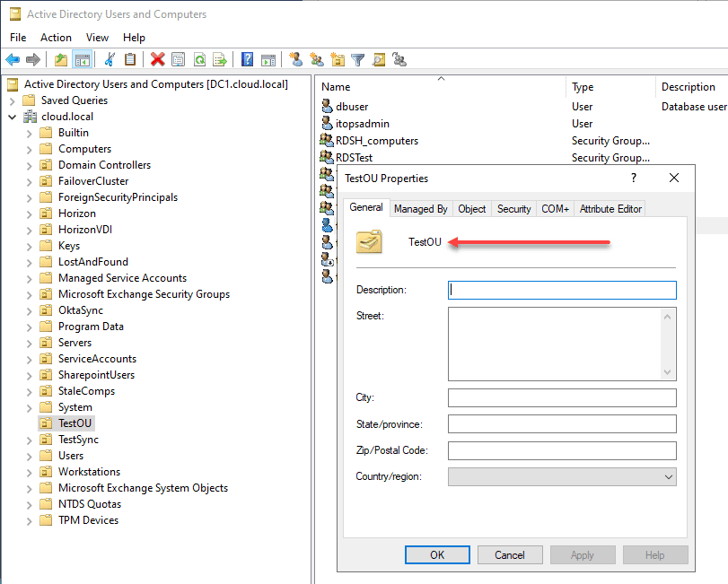Expand the Saved Queries node
The width and height of the screenshot is (728, 584).
click(x=13, y=100)
